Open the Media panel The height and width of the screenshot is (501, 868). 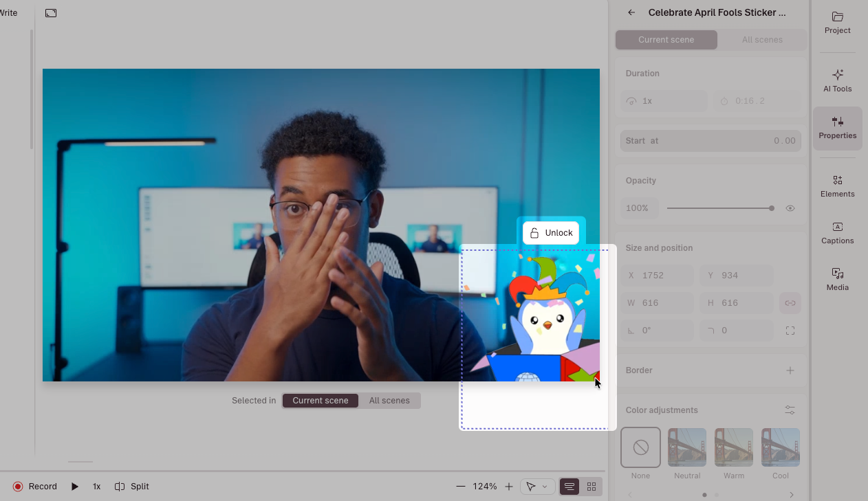click(837, 280)
